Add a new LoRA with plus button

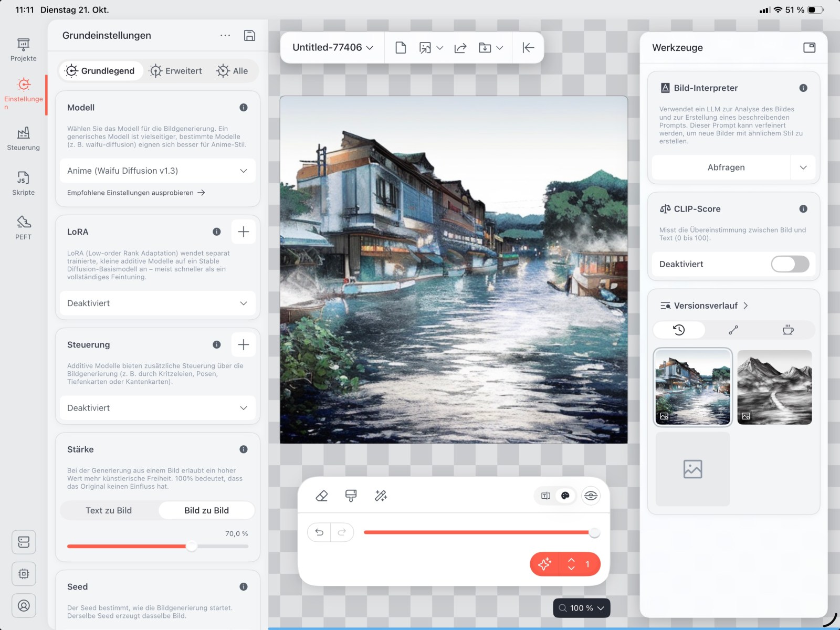(x=243, y=232)
